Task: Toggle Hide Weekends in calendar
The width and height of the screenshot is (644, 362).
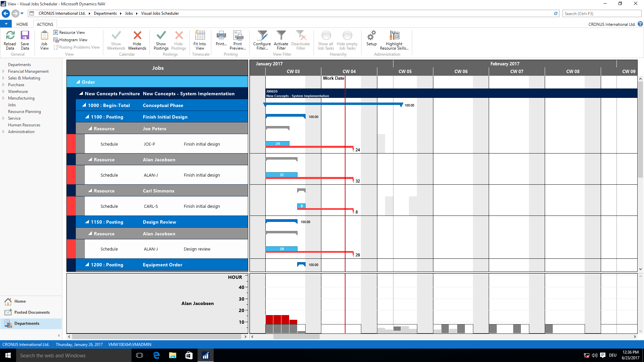Action: pos(138,39)
